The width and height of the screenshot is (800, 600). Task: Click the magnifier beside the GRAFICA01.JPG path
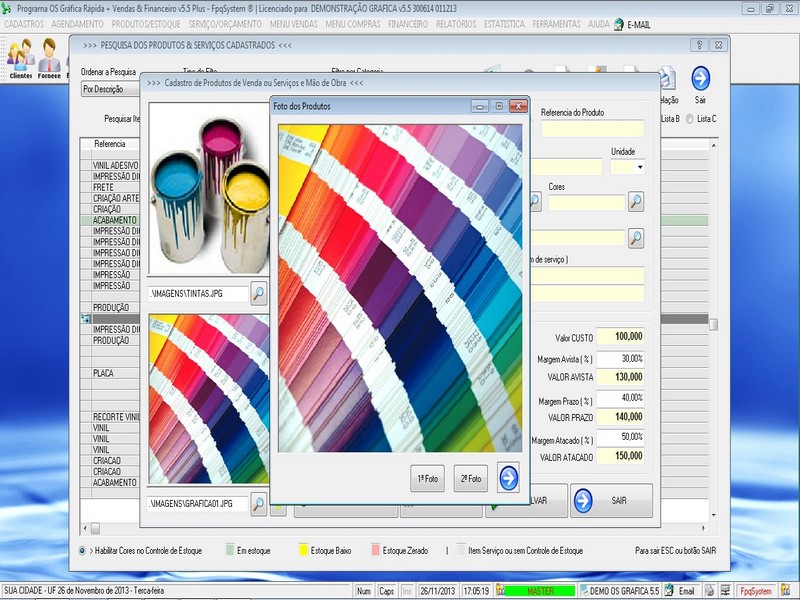259,504
